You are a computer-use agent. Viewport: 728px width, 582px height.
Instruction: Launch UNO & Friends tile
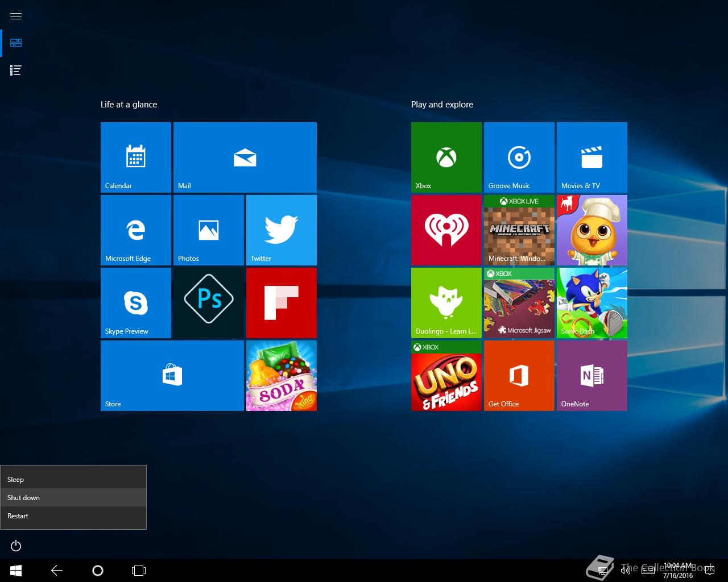point(446,376)
